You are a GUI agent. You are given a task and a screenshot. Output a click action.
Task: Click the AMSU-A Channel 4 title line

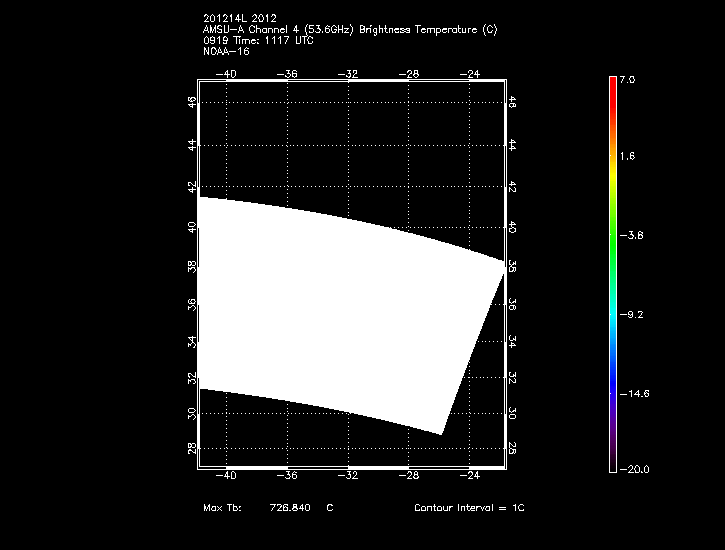pyautogui.click(x=348, y=29)
